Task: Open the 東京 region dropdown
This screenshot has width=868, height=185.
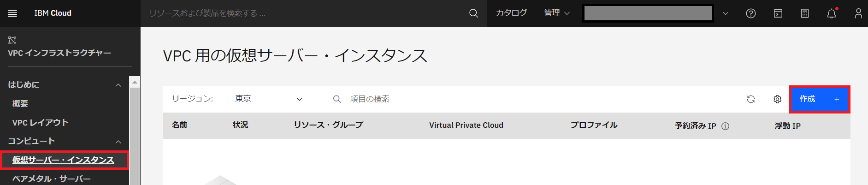Action: coord(268,99)
